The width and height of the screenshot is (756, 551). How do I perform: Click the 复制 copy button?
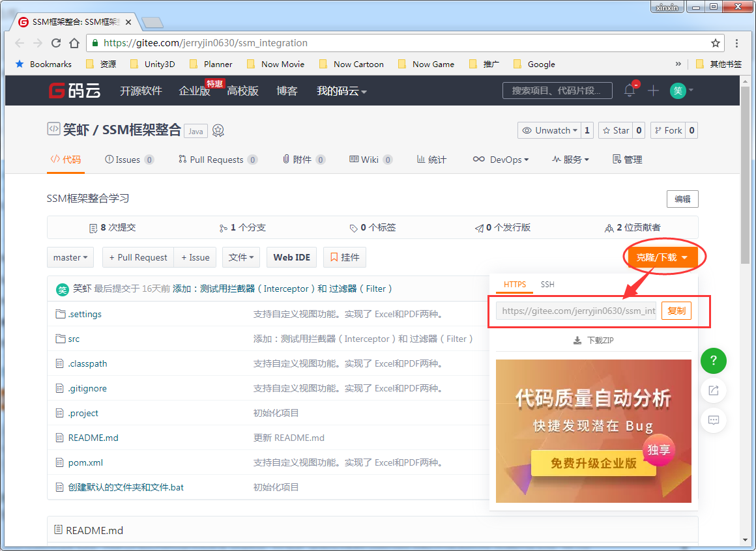coord(676,311)
